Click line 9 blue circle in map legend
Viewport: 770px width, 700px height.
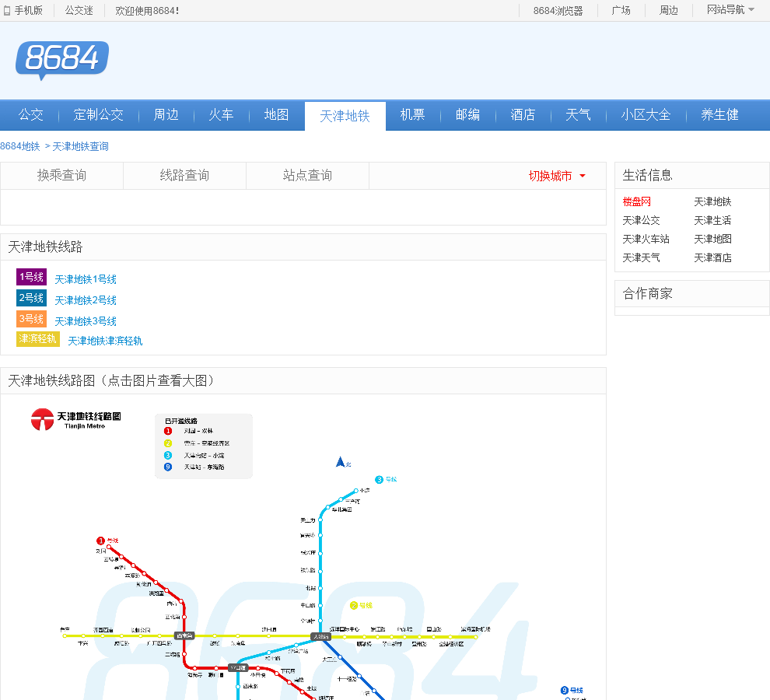(168, 467)
